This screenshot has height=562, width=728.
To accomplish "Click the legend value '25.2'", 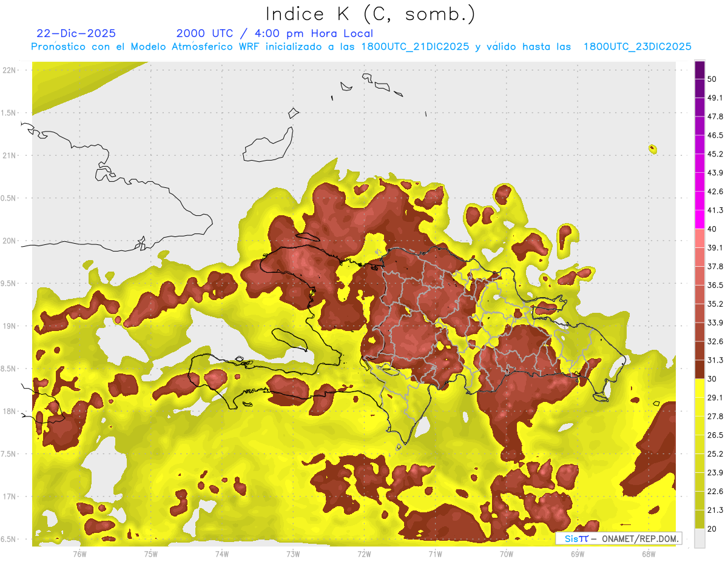I will pyautogui.click(x=715, y=453).
